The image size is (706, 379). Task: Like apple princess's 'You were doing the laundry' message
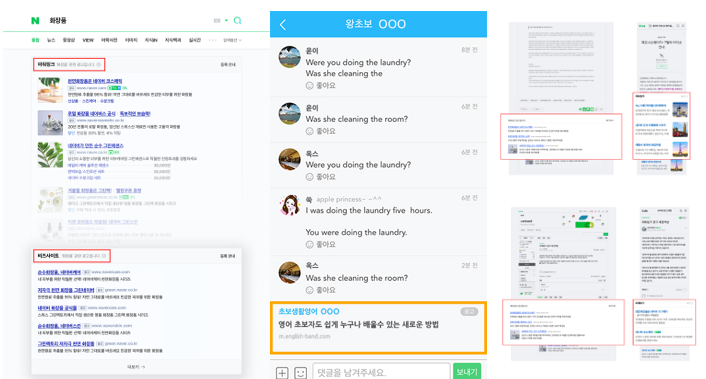click(x=321, y=244)
